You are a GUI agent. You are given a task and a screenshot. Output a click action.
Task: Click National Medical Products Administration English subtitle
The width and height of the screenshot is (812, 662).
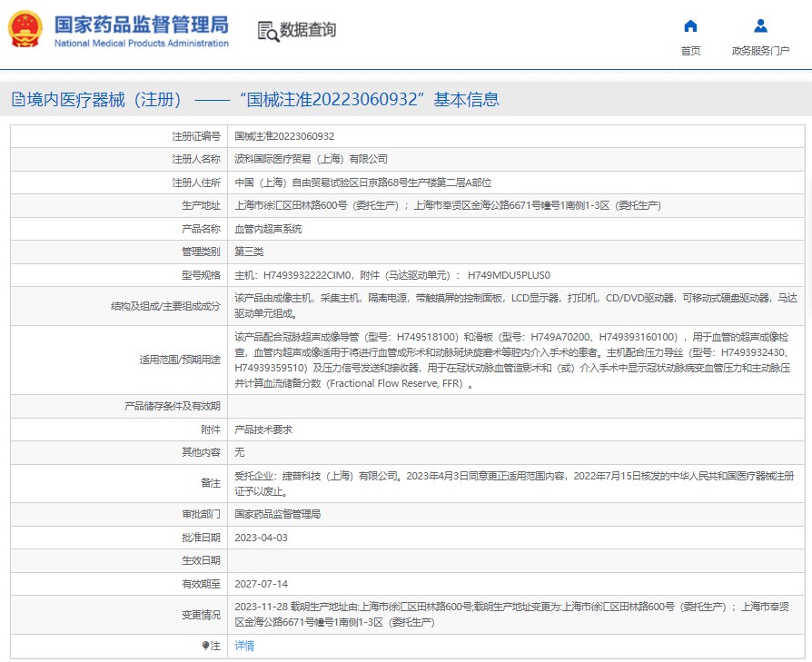point(142,44)
